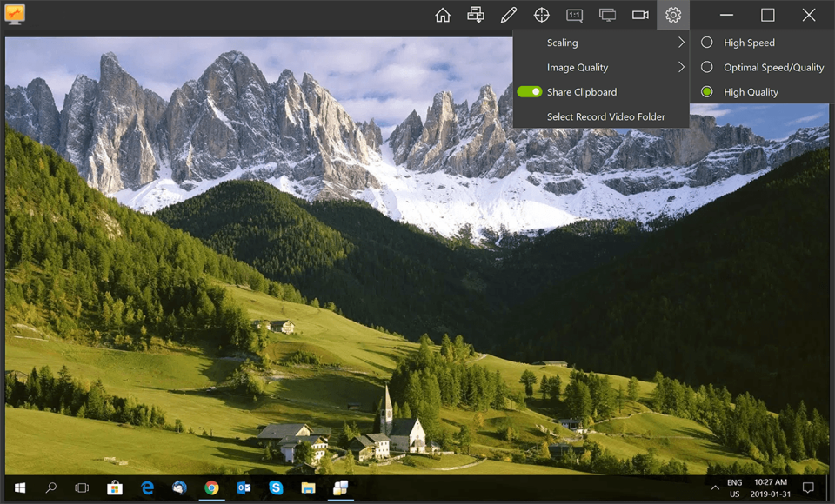This screenshot has width=835, height=504.
Task: Open the multi-monitor switcher
Action: [607, 14]
